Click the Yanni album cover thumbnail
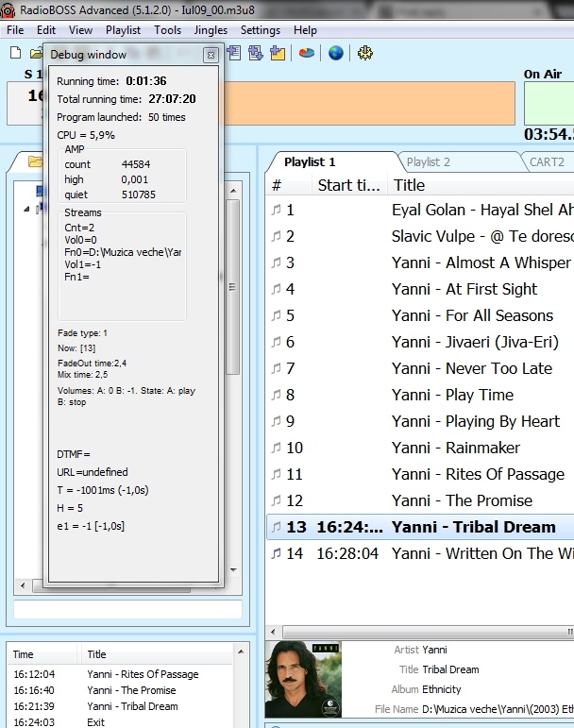The image size is (574, 728). pyautogui.click(x=302, y=679)
